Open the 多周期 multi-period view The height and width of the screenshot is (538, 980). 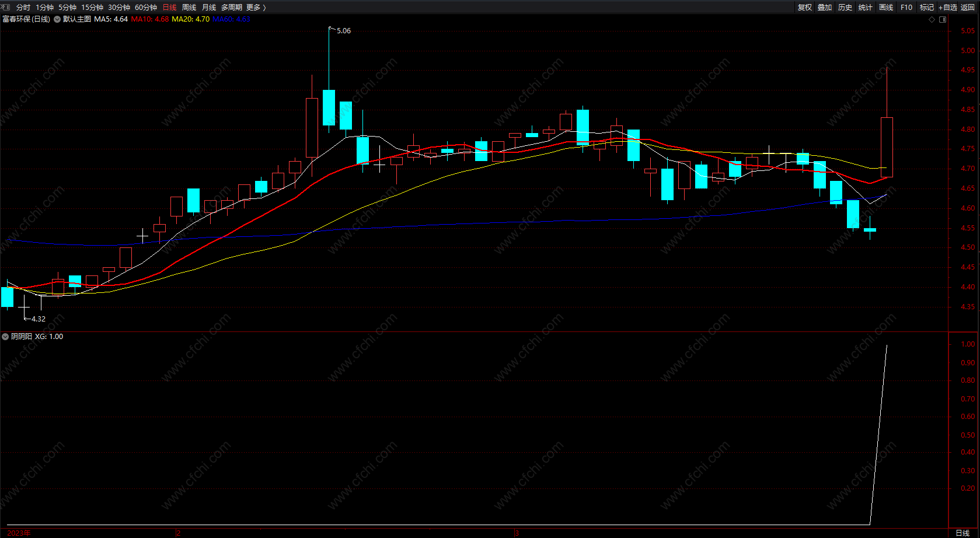(x=232, y=8)
